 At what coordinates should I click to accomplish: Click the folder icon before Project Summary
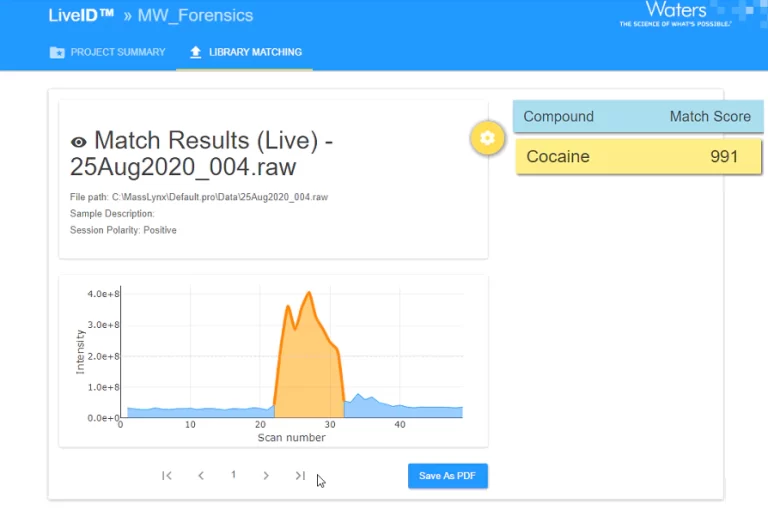point(57,52)
